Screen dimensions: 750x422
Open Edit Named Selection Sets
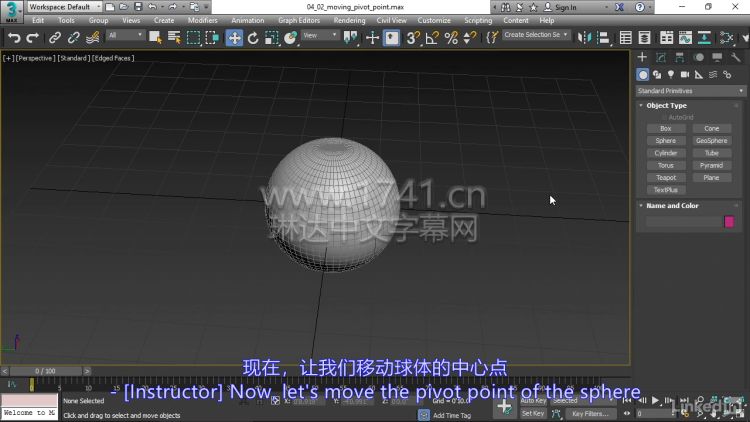(x=492, y=38)
